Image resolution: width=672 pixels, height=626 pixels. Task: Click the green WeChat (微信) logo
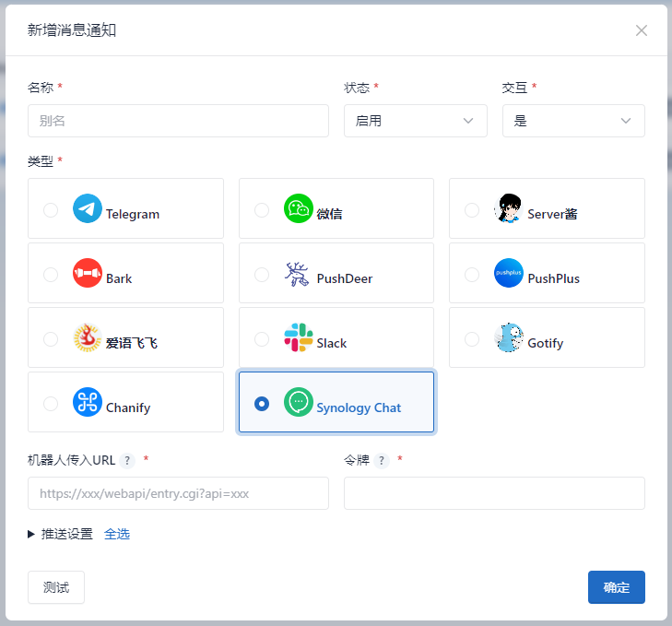(299, 208)
